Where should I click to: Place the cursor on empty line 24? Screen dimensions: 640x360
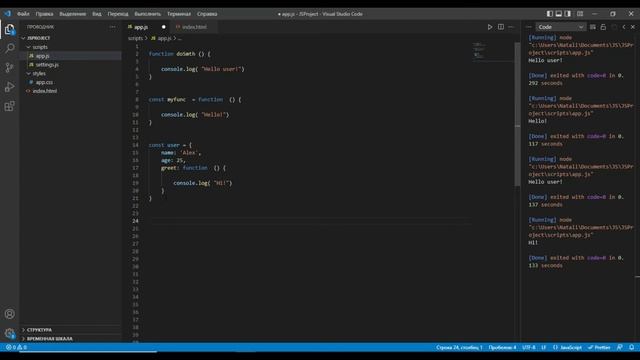tap(310, 221)
